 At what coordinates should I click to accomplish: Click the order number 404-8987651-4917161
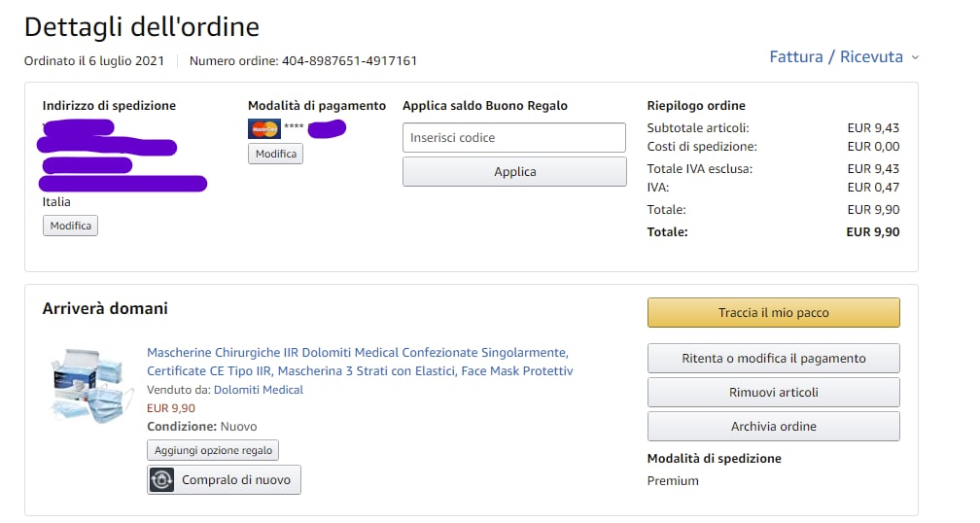349,61
